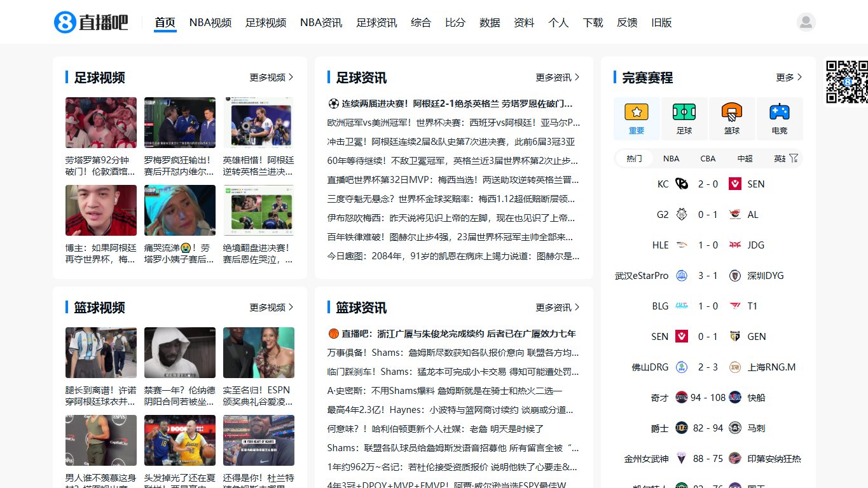
Task: Click BLG team logo
Action: coord(682,306)
